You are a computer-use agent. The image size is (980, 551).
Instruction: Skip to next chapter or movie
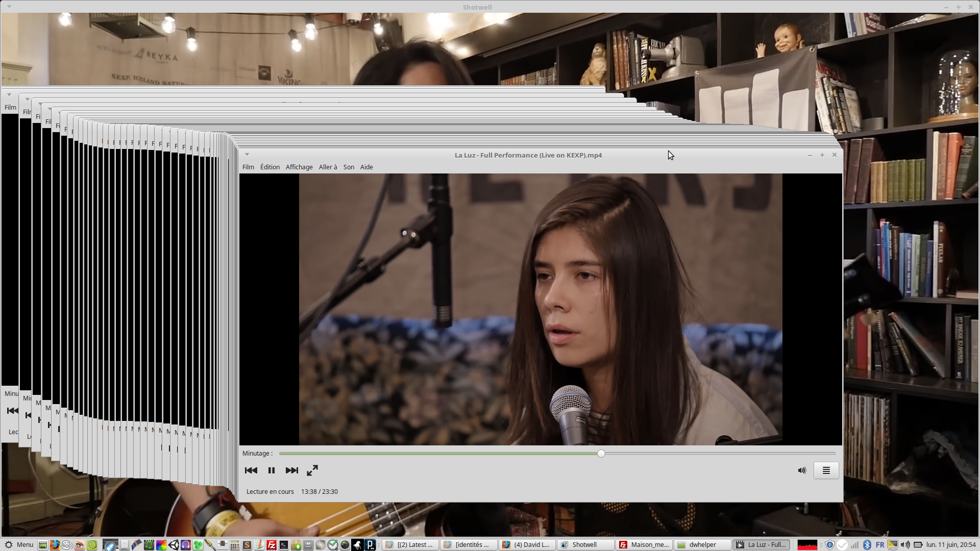[x=291, y=470]
